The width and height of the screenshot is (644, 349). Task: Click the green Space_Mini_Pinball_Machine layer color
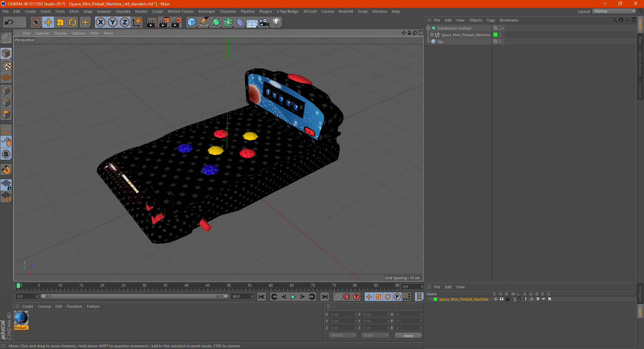[435, 299]
